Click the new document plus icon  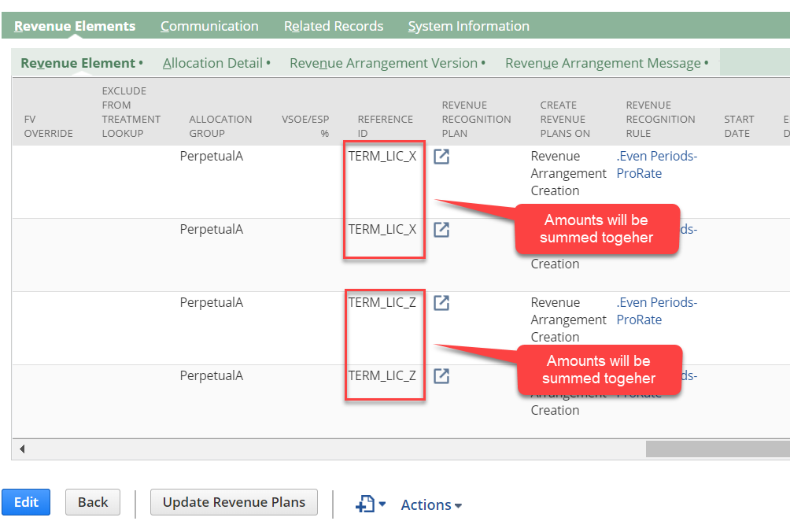point(364,504)
